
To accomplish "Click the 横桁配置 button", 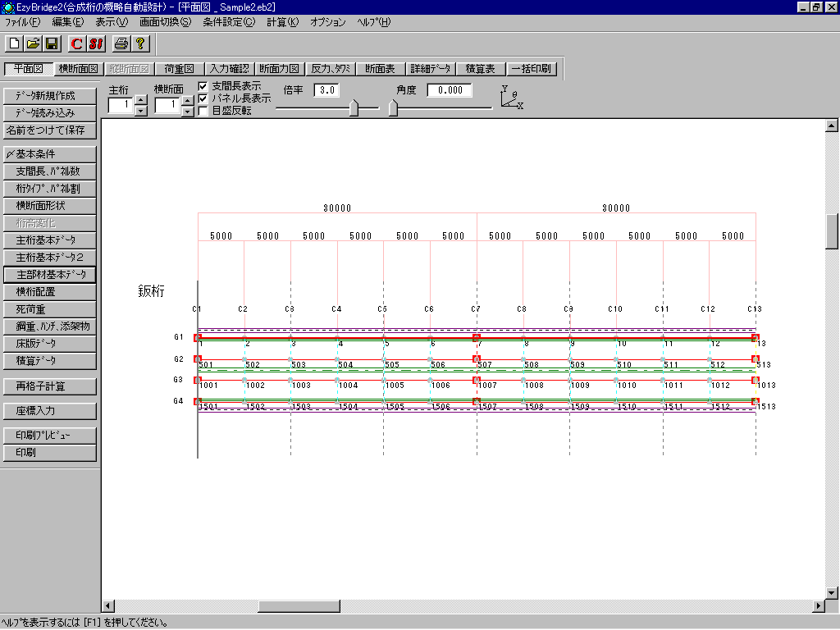I will point(50,292).
